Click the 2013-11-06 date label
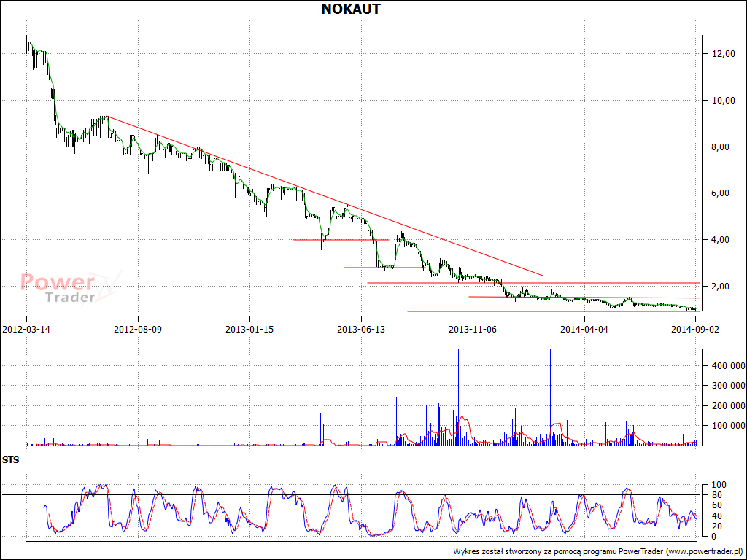The height and width of the screenshot is (560, 747). click(473, 329)
